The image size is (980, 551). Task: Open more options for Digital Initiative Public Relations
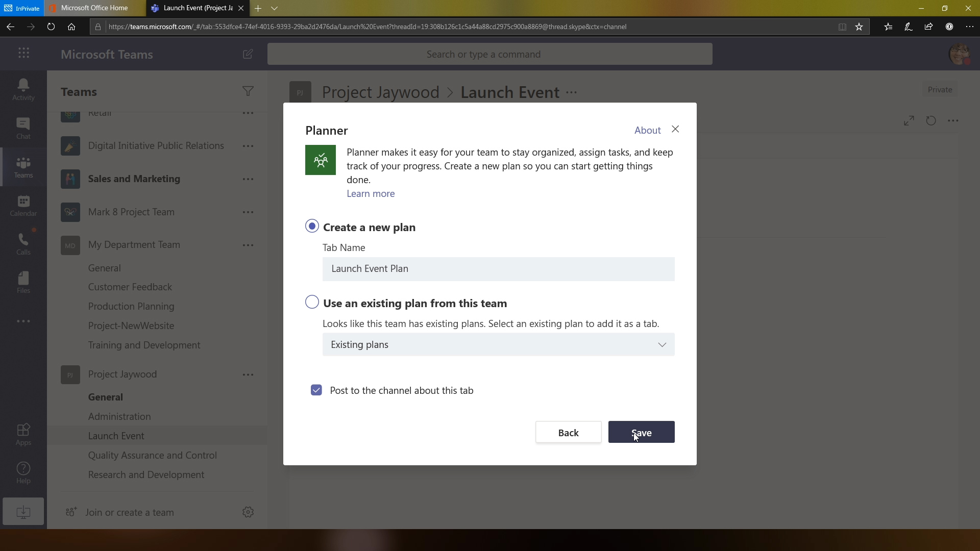click(x=248, y=146)
